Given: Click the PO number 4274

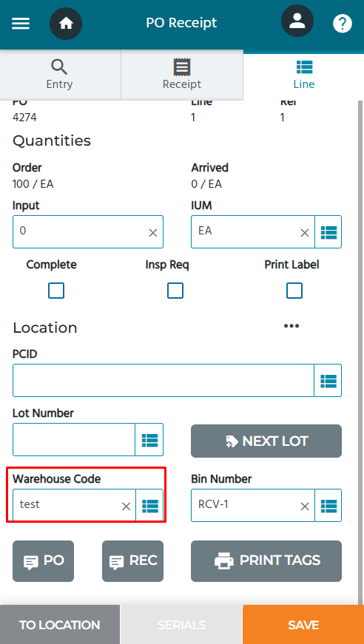Looking at the screenshot, I should [24, 118].
